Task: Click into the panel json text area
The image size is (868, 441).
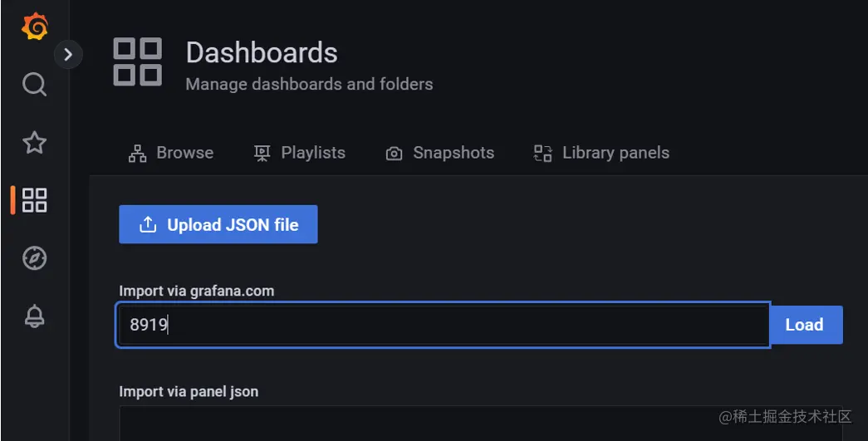Action: 480,424
